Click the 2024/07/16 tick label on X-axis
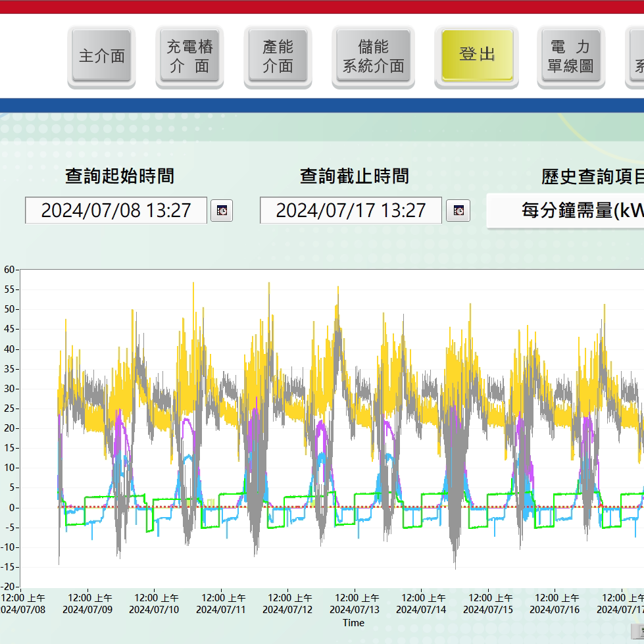This screenshot has width=644, height=644. tap(555, 609)
